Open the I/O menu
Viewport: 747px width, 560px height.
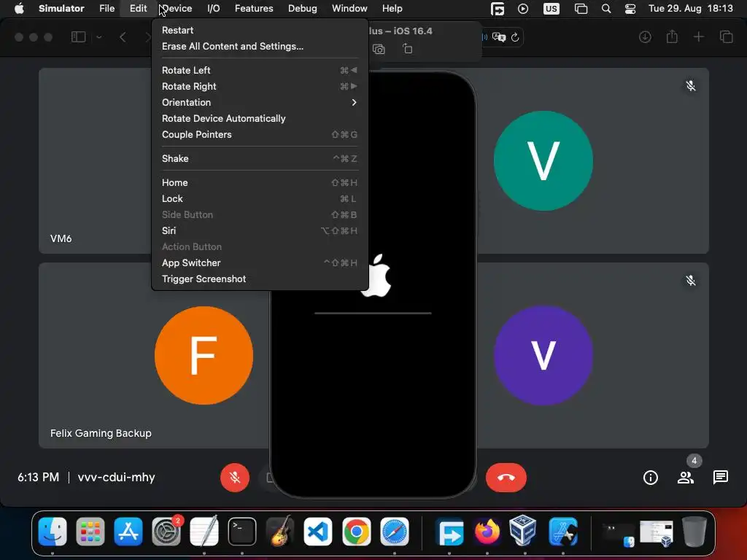pyautogui.click(x=214, y=9)
